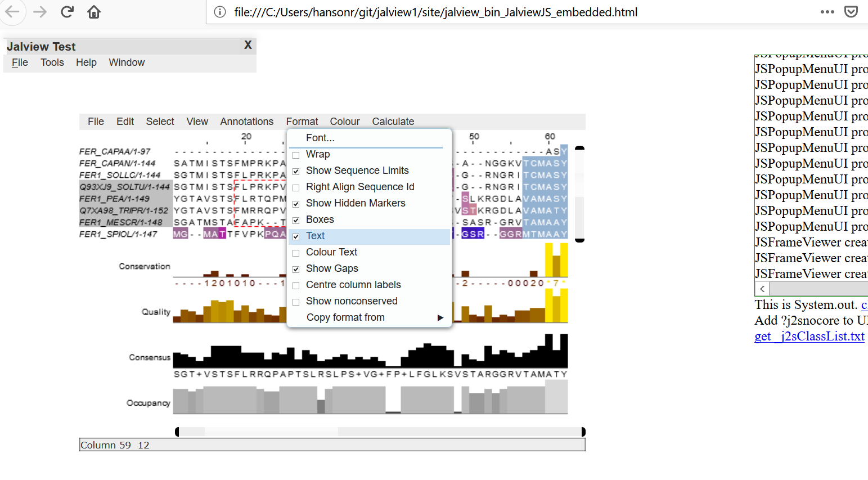Select sequence FER1_PEA/1-149

(x=114, y=199)
